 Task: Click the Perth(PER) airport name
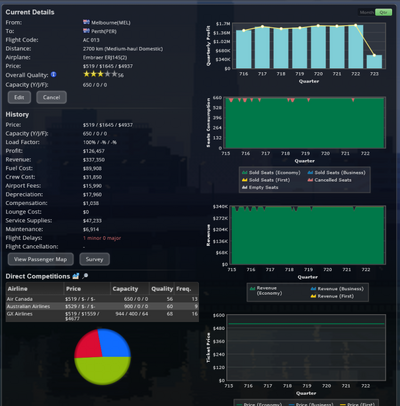(x=104, y=31)
